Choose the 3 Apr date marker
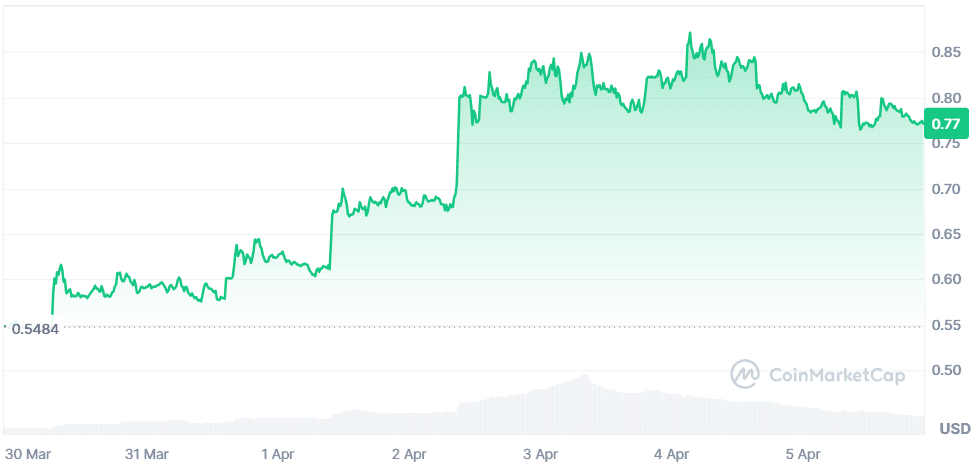 (540, 454)
